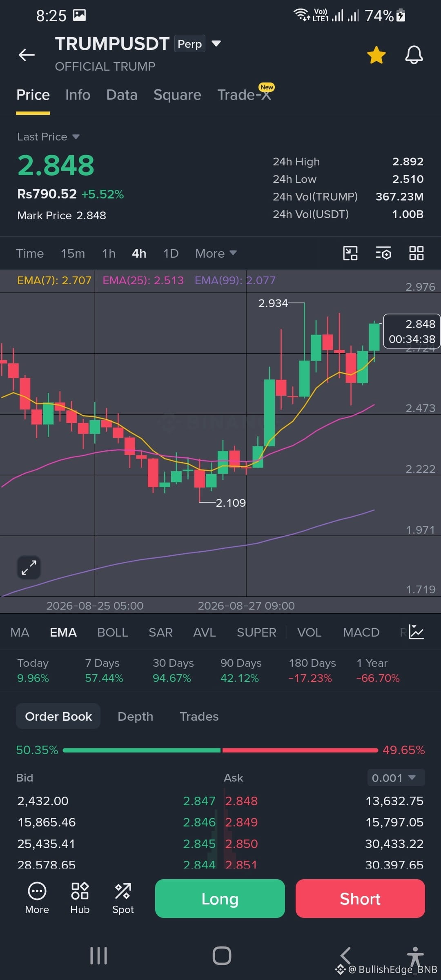Tap the green Long button
441x980 pixels.
[220, 899]
